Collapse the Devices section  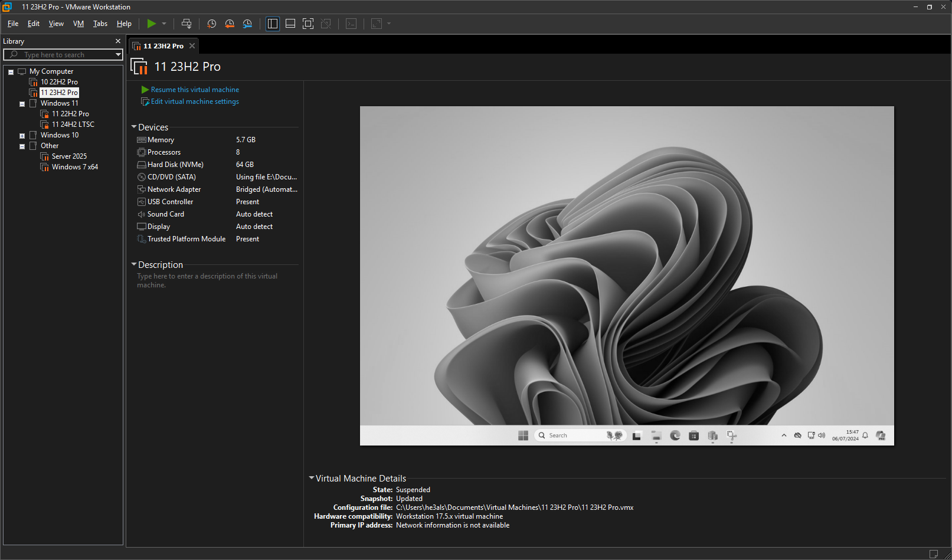tap(134, 127)
